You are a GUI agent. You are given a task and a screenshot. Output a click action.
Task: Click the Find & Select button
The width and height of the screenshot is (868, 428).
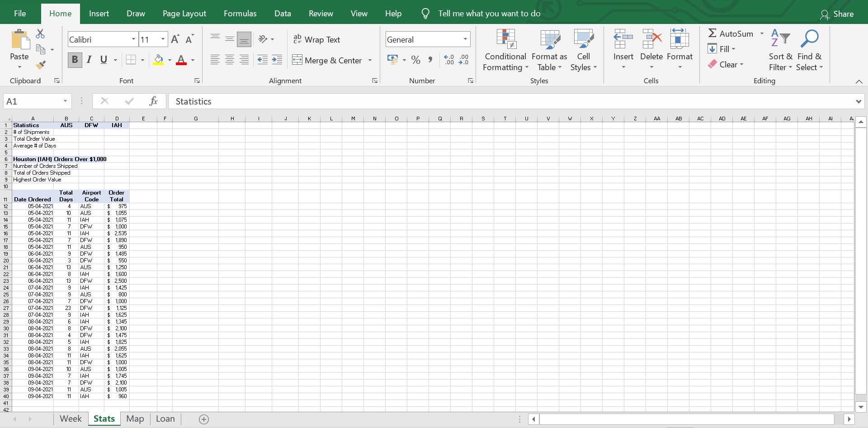tap(810, 50)
